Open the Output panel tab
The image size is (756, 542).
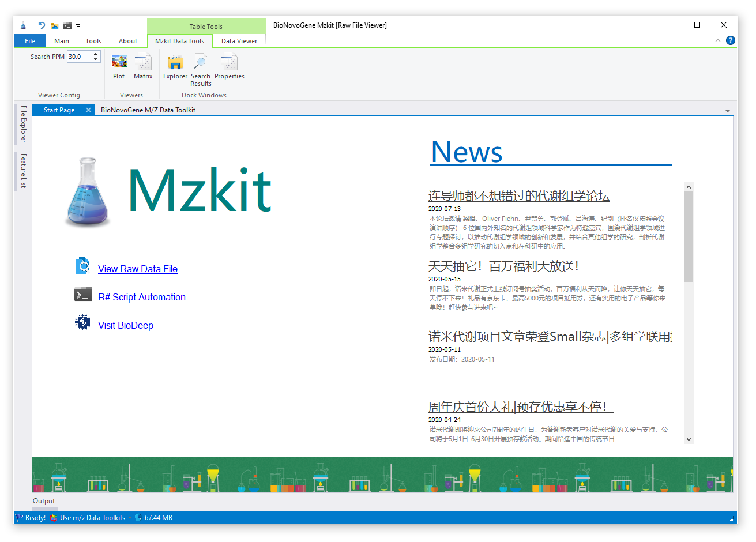(44, 501)
